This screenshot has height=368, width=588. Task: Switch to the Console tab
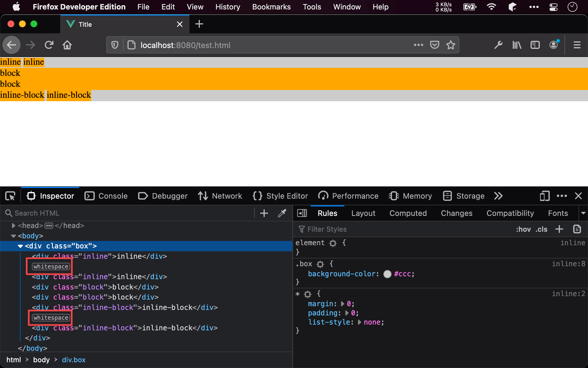106,196
